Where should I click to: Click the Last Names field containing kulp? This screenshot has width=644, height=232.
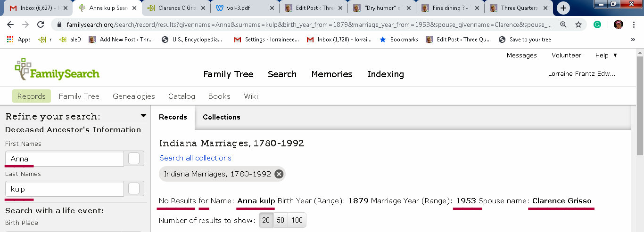click(64, 189)
